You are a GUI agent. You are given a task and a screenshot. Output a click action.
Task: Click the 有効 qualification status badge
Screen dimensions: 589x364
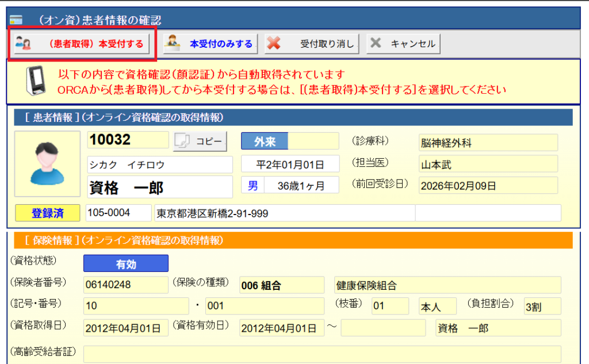(125, 263)
